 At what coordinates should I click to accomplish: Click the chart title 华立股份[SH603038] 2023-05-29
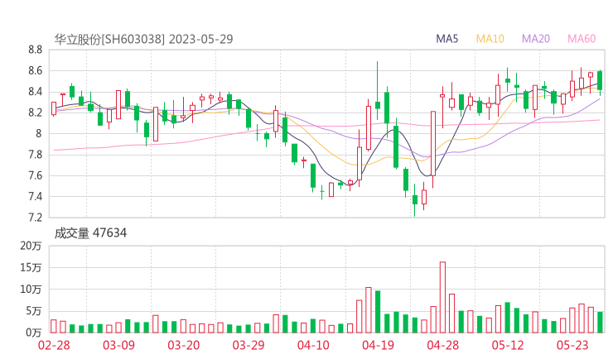(x=143, y=39)
